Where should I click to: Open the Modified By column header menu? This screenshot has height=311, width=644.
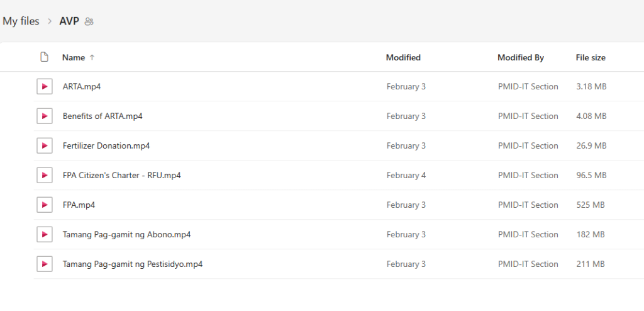(x=521, y=57)
